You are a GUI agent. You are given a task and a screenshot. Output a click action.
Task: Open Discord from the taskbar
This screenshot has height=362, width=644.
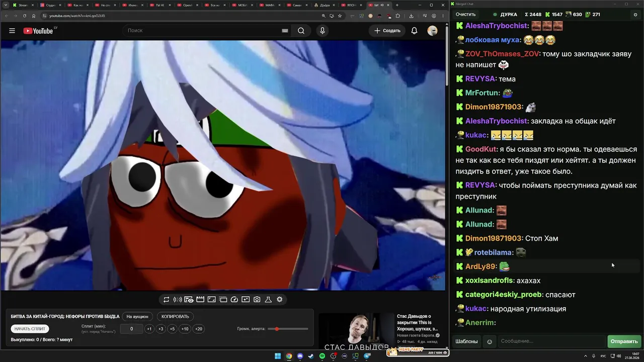[300, 356]
